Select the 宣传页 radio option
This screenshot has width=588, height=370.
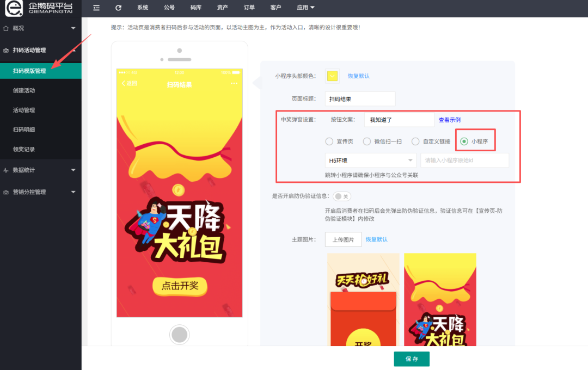[329, 141]
